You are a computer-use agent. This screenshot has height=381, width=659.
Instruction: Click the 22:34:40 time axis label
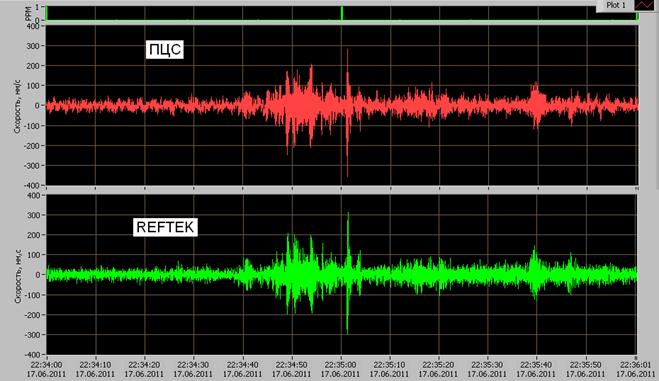point(243,365)
